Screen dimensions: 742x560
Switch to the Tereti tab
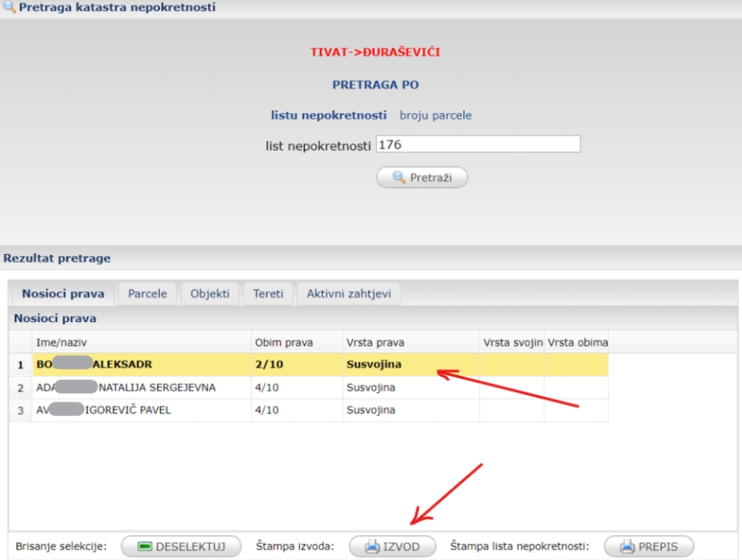pos(268,293)
